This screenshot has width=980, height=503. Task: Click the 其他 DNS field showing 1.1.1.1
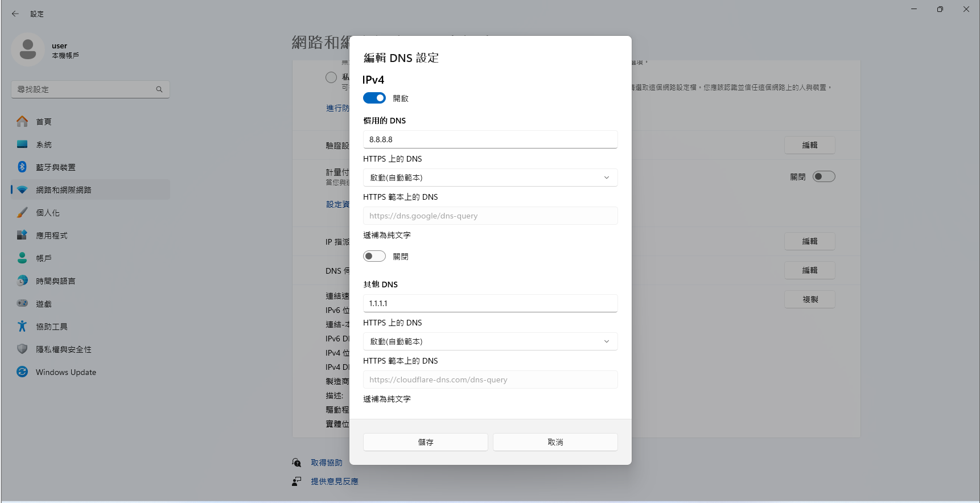(491, 303)
